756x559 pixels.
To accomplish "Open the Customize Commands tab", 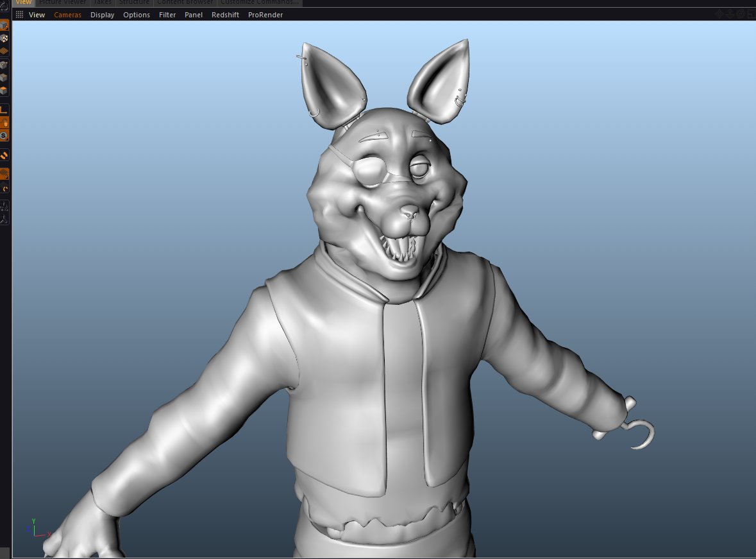I will pos(260,3).
